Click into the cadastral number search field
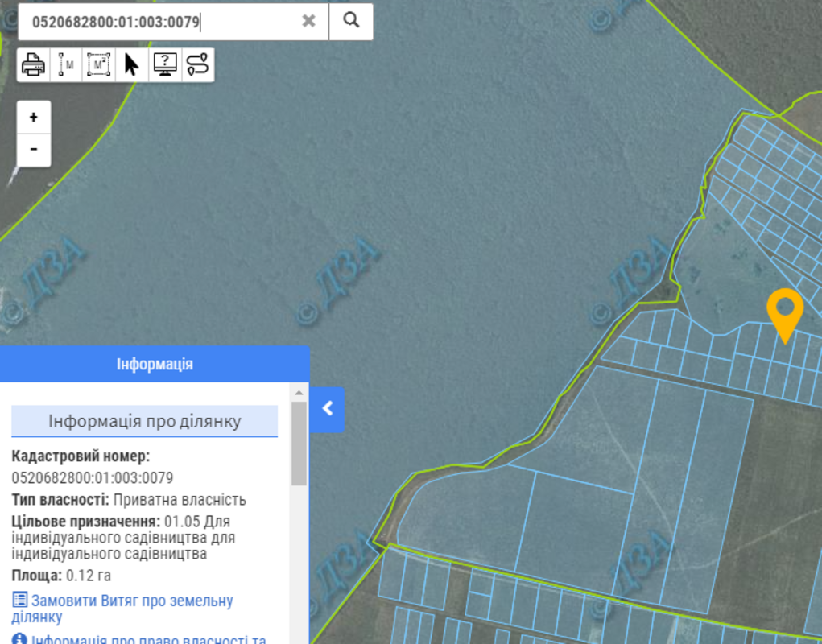The image size is (822, 644). [x=161, y=22]
